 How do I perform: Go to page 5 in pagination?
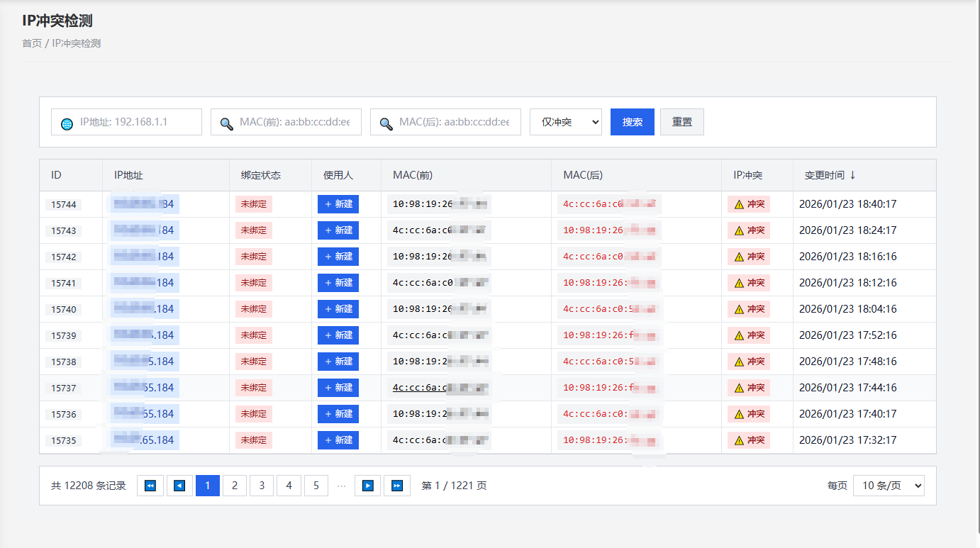(x=316, y=486)
